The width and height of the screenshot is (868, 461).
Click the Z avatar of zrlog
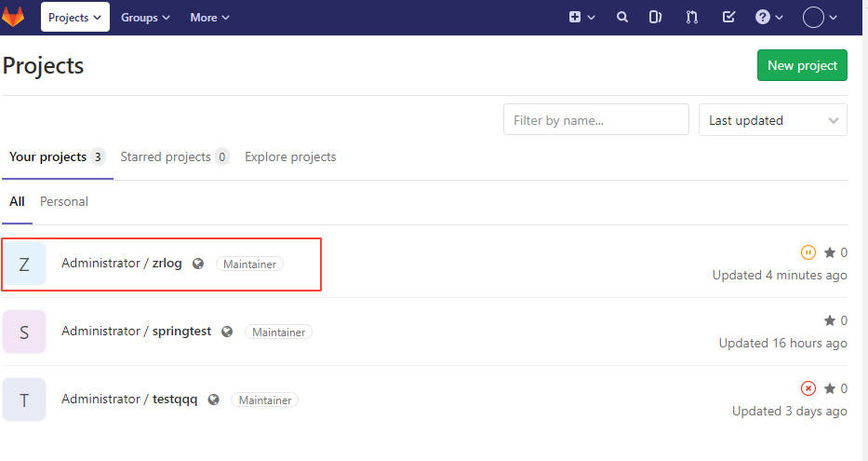24,264
